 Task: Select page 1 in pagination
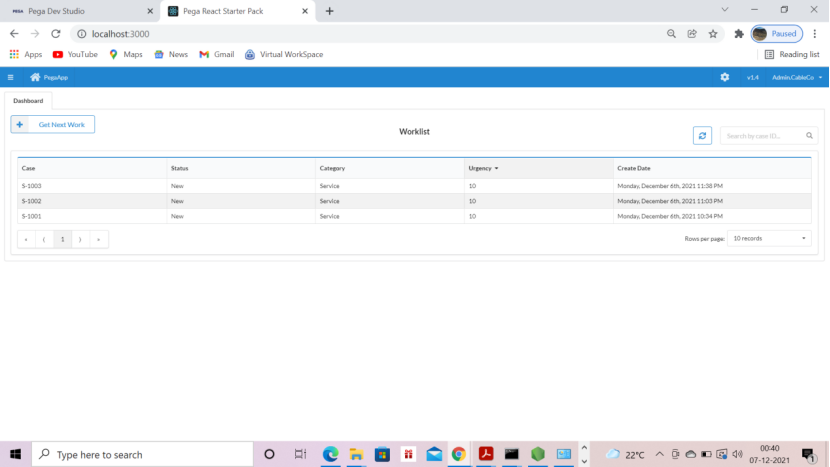point(62,239)
